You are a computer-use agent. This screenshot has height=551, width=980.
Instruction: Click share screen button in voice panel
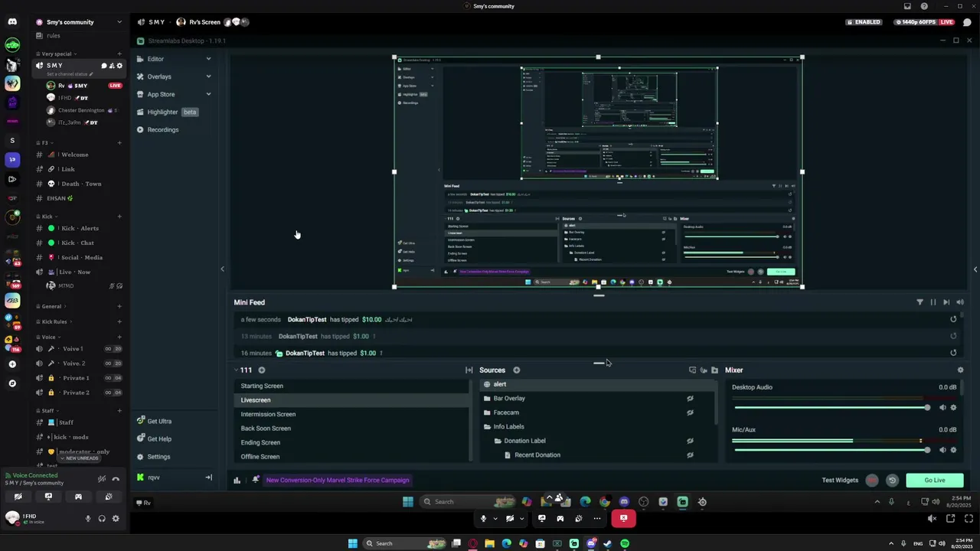click(48, 497)
